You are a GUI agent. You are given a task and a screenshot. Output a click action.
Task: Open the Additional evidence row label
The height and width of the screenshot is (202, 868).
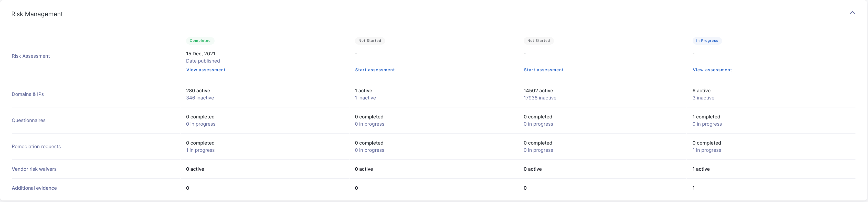click(x=34, y=188)
